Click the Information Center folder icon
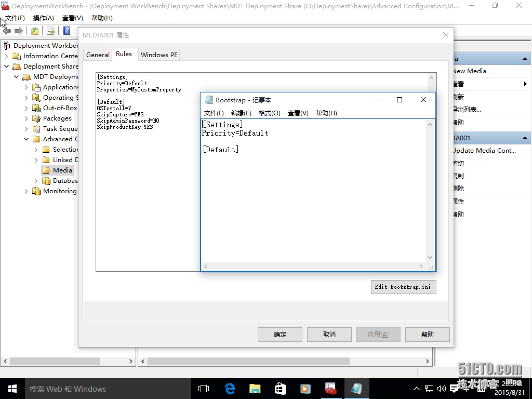Viewport: 532px width, 399px height. (x=17, y=56)
